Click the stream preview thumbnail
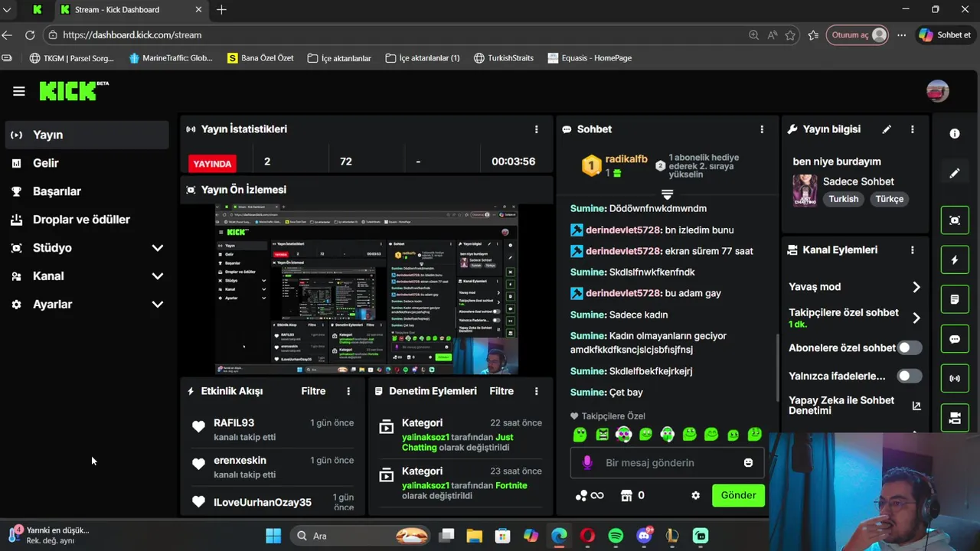The height and width of the screenshot is (551, 980). click(x=366, y=289)
